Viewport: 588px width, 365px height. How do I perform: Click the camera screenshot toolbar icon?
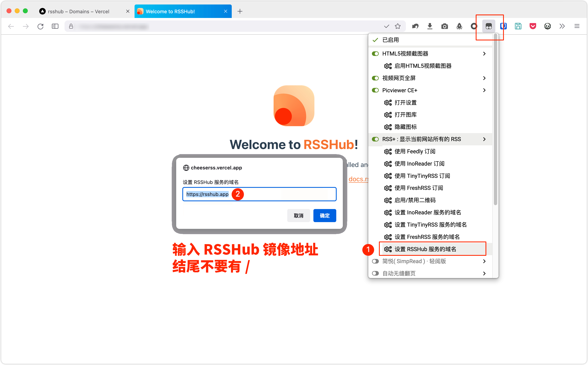444,26
